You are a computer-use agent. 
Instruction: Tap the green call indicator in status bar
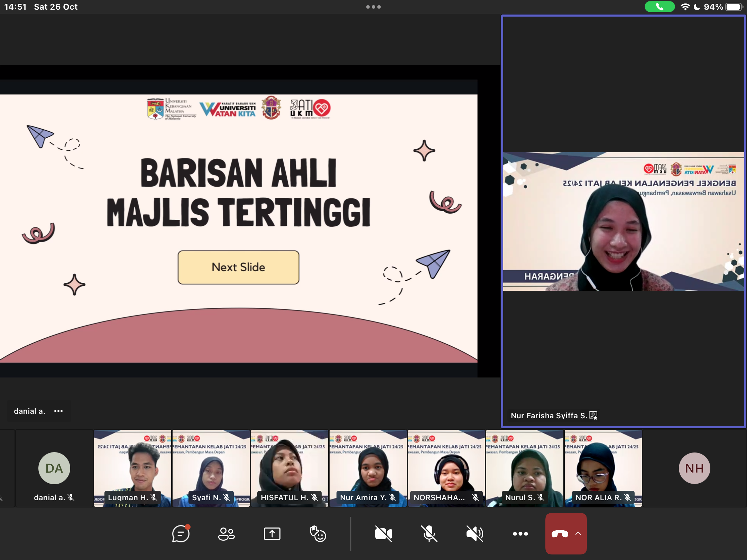pos(659,7)
